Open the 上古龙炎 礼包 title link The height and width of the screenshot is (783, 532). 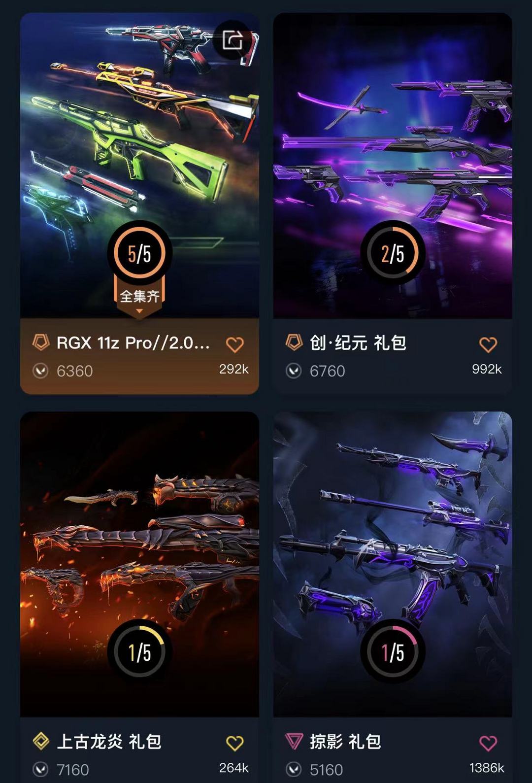click(x=109, y=741)
